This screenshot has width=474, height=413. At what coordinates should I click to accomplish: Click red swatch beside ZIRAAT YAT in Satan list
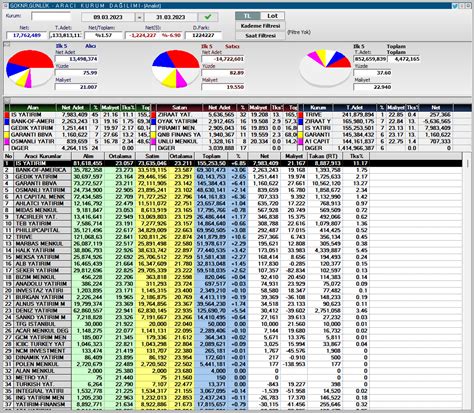click(153, 115)
